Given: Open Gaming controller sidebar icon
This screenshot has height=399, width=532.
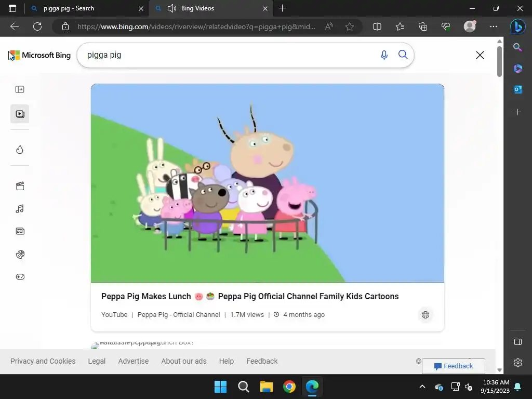Looking at the screenshot, I should tap(20, 277).
